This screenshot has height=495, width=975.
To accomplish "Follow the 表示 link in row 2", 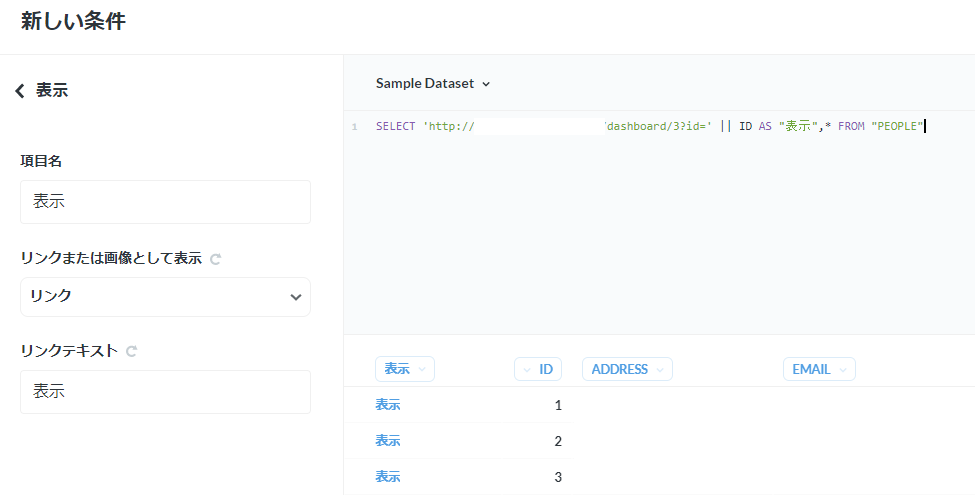I will pyautogui.click(x=388, y=441).
